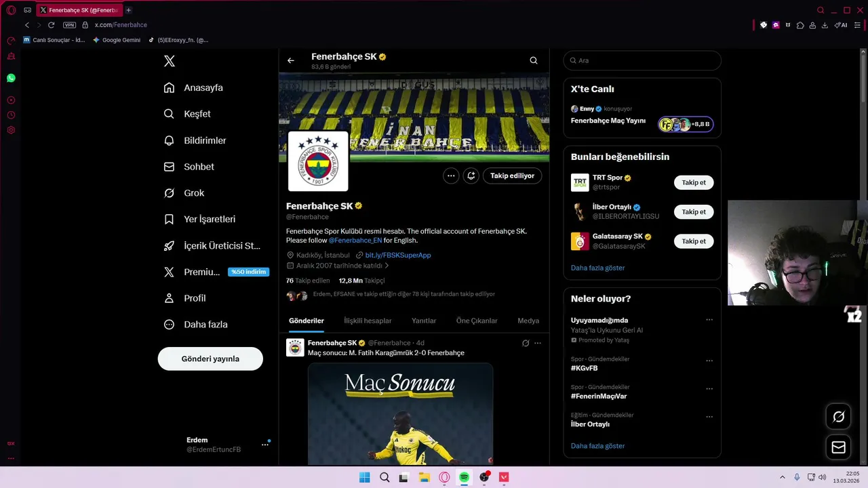
Task: Open browser downloads icon
Action: click(x=825, y=25)
